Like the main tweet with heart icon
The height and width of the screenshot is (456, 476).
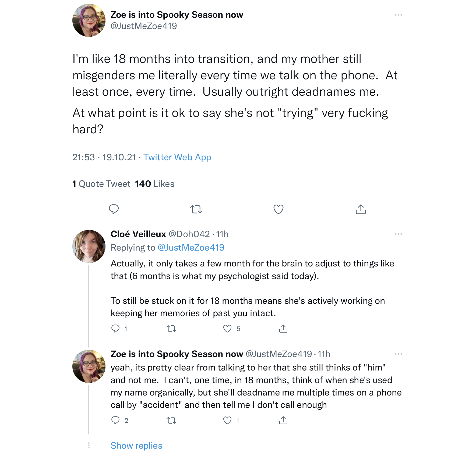coord(278,209)
